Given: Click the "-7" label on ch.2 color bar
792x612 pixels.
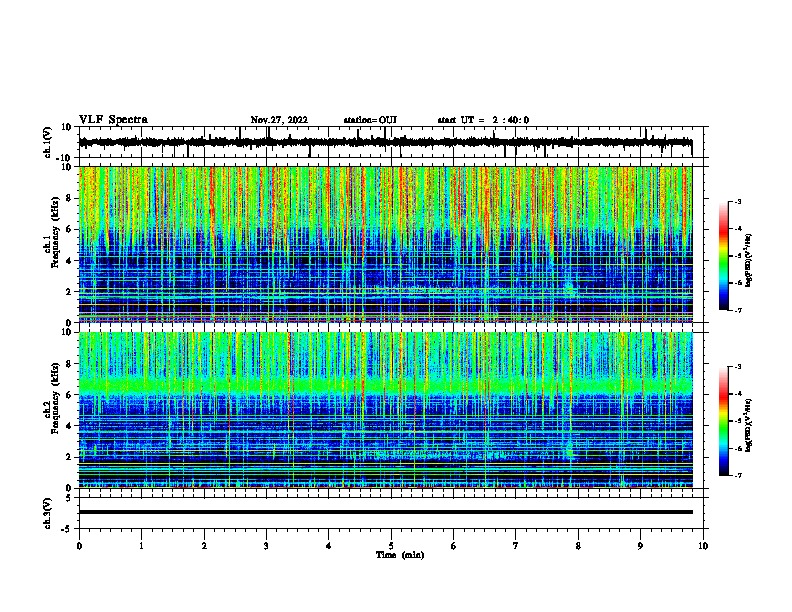Looking at the screenshot, I should [737, 476].
